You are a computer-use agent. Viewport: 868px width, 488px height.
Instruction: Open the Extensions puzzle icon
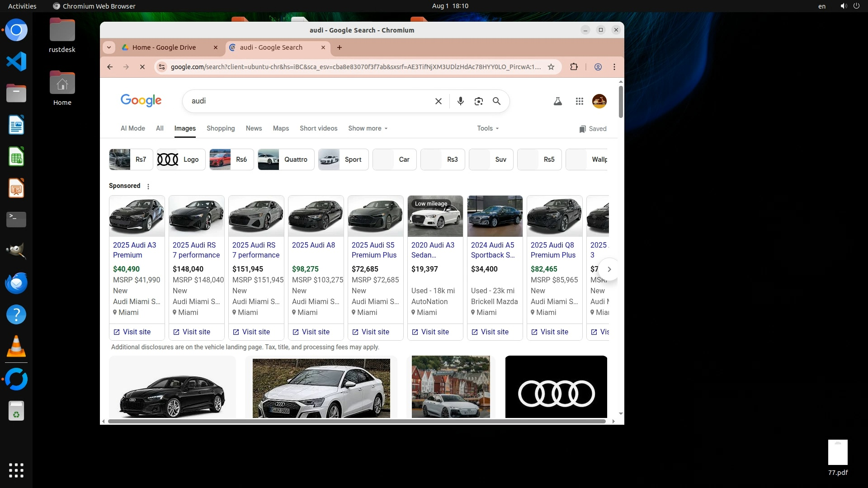click(574, 67)
